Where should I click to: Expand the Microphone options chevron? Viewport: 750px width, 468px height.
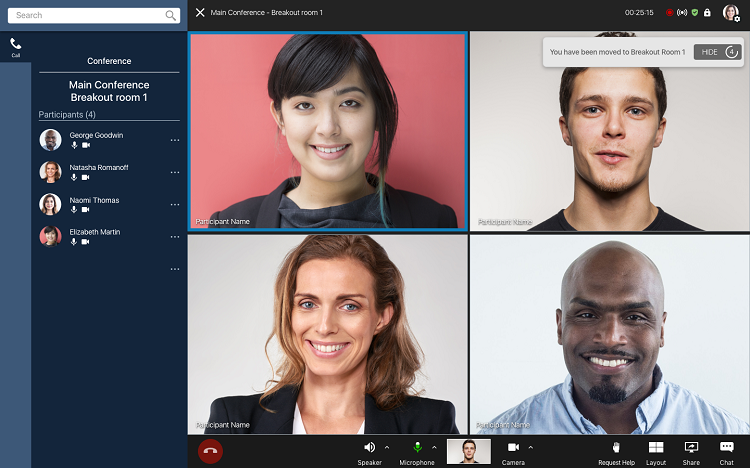pyautogui.click(x=434, y=447)
